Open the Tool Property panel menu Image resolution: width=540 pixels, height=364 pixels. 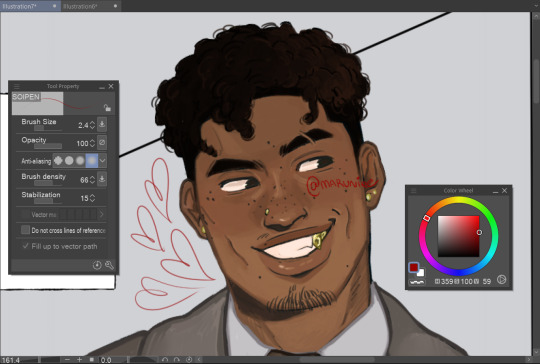point(17,86)
